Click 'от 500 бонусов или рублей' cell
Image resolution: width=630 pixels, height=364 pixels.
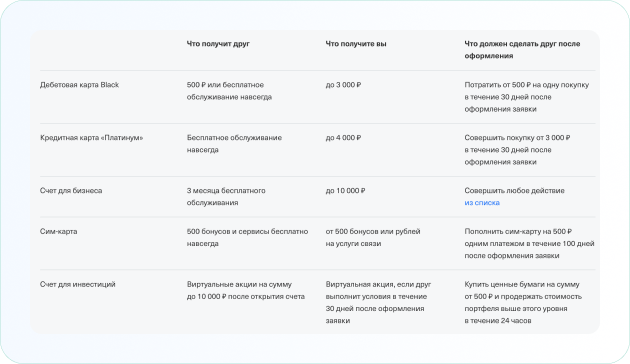373,237
